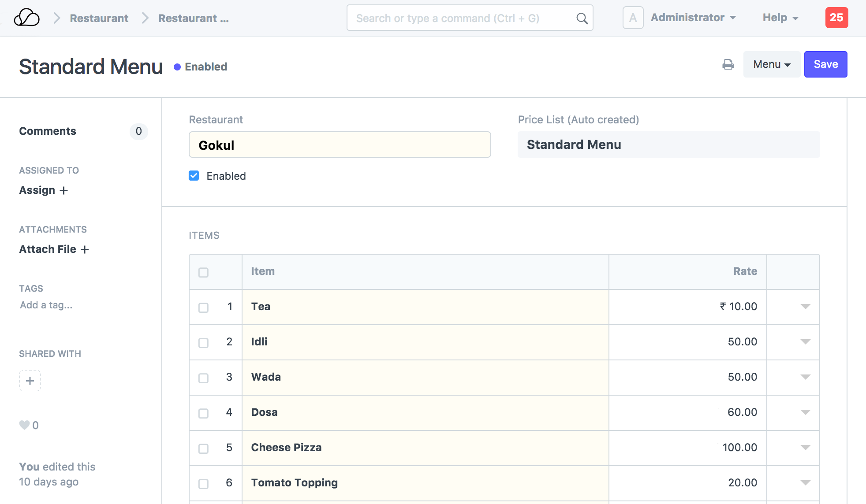The width and height of the screenshot is (866, 504).
Task: Click the Add a tag field
Action: pos(46,305)
